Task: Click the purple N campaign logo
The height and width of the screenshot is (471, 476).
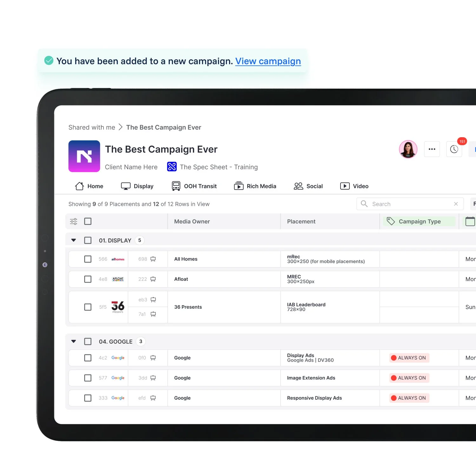Action: pyautogui.click(x=84, y=156)
